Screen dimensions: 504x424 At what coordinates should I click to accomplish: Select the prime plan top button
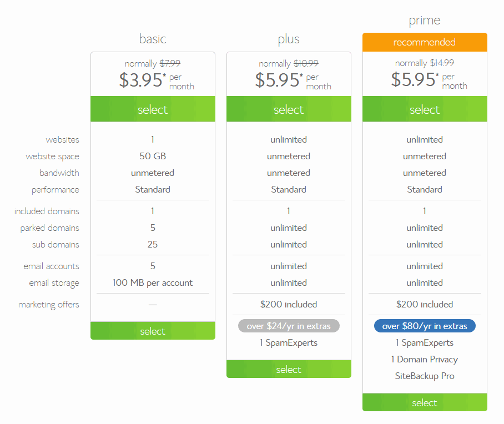425,109
